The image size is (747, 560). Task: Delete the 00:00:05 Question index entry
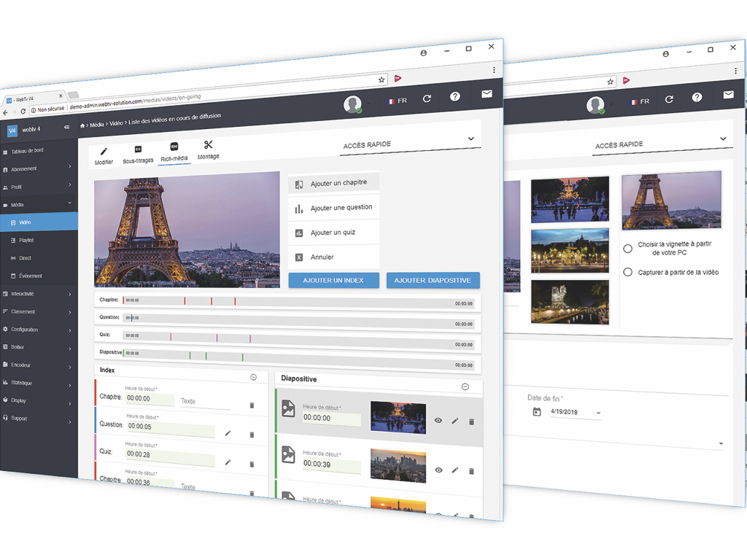(252, 435)
